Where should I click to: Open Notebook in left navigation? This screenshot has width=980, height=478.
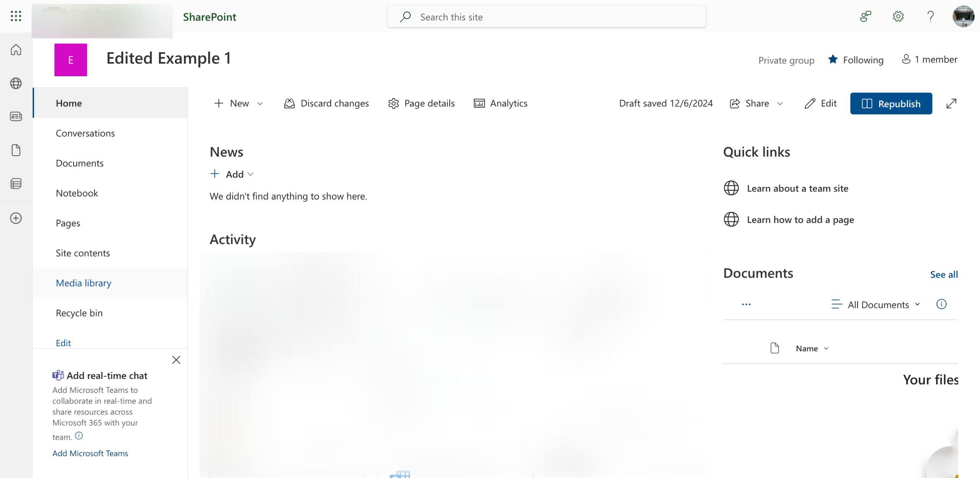(x=110, y=193)
